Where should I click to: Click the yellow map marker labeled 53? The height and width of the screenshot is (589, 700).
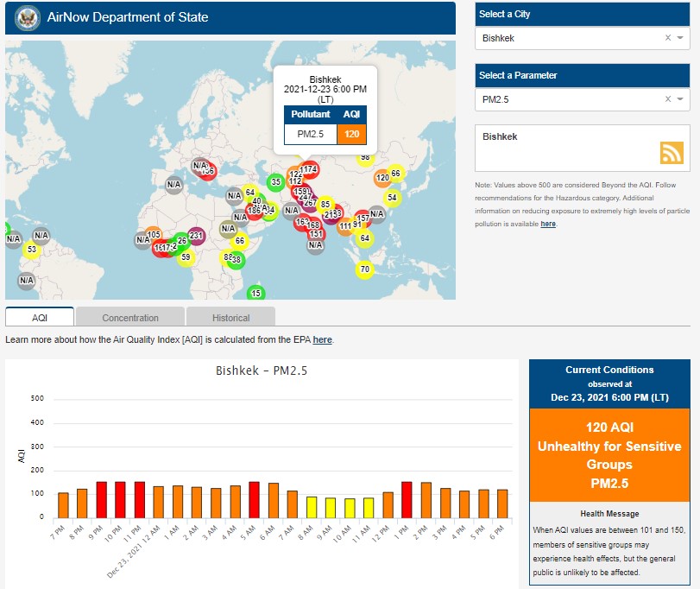tap(32, 250)
